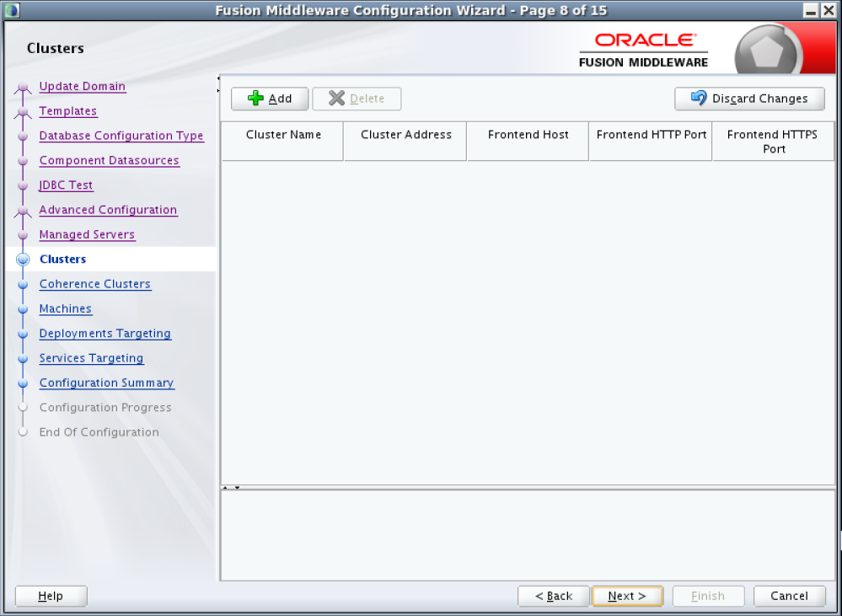Minimize the wizard window
This screenshot has height=616, width=842.
[811, 10]
